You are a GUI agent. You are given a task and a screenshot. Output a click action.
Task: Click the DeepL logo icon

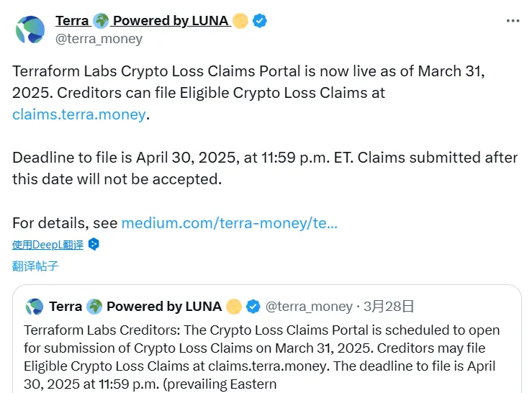[93, 245]
